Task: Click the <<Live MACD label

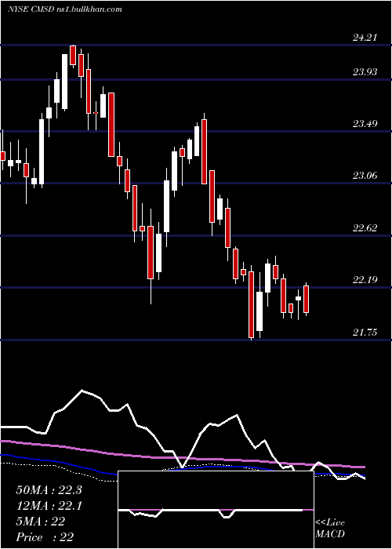Action: pos(330,528)
